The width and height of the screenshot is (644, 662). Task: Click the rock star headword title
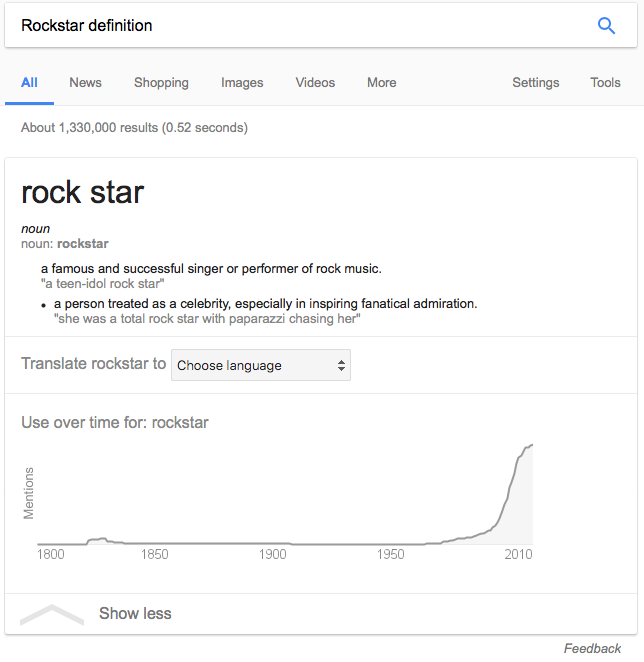point(83,192)
